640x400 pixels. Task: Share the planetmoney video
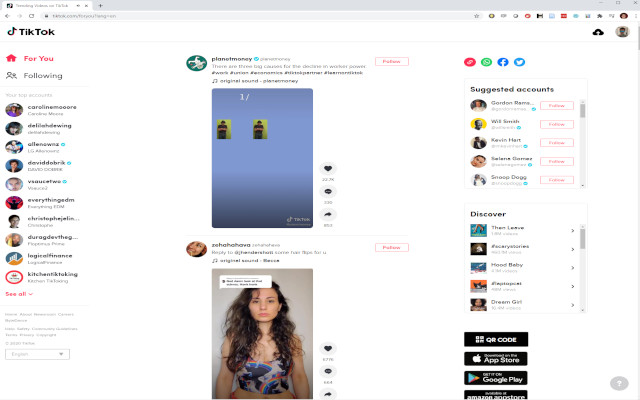click(x=328, y=214)
